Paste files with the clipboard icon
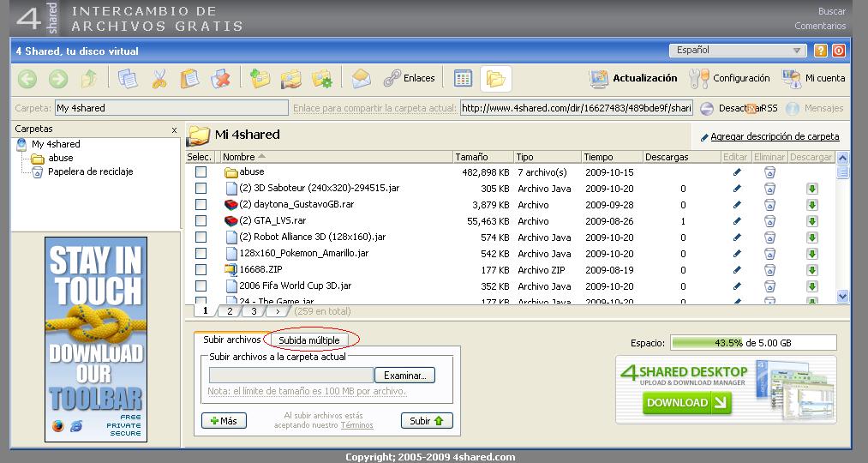 190,79
